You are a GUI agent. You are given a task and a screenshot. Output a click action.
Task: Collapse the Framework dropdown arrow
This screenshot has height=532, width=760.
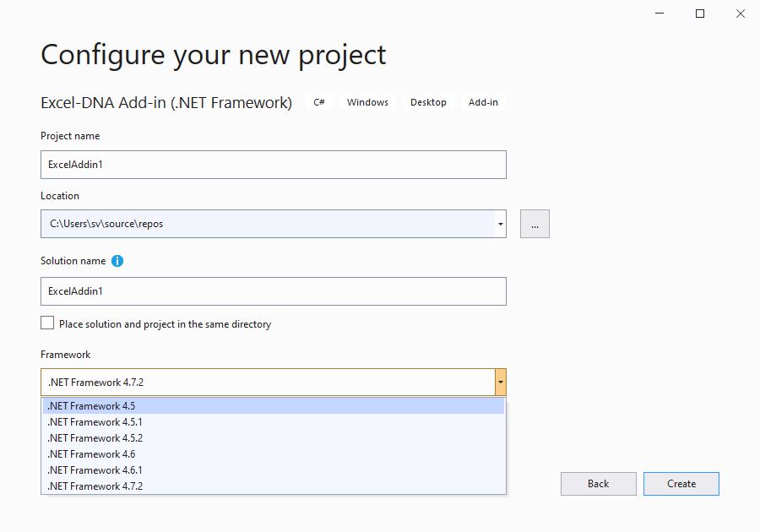[501, 383]
